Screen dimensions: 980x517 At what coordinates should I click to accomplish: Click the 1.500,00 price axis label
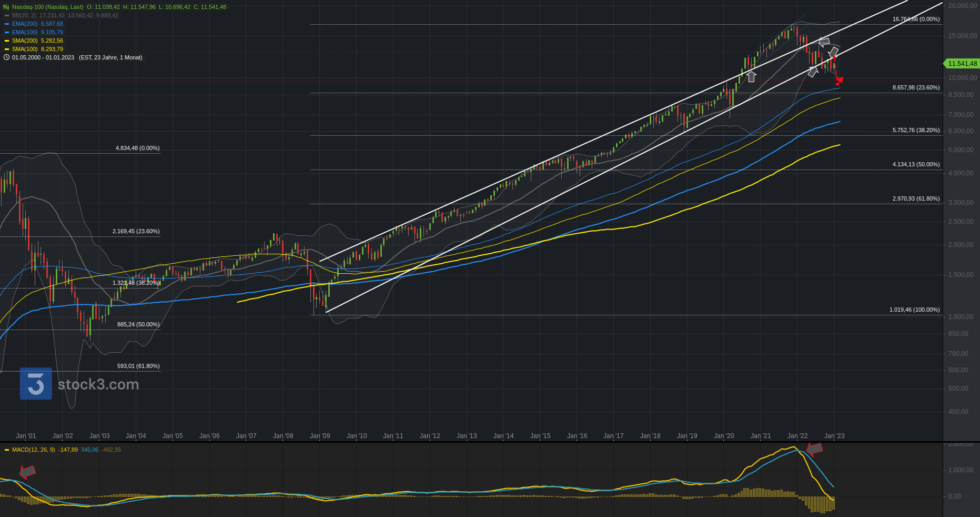(x=961, y=275)
